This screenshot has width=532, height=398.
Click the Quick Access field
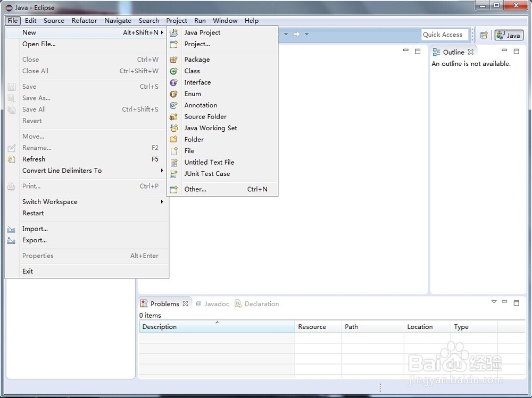[445, 35]
